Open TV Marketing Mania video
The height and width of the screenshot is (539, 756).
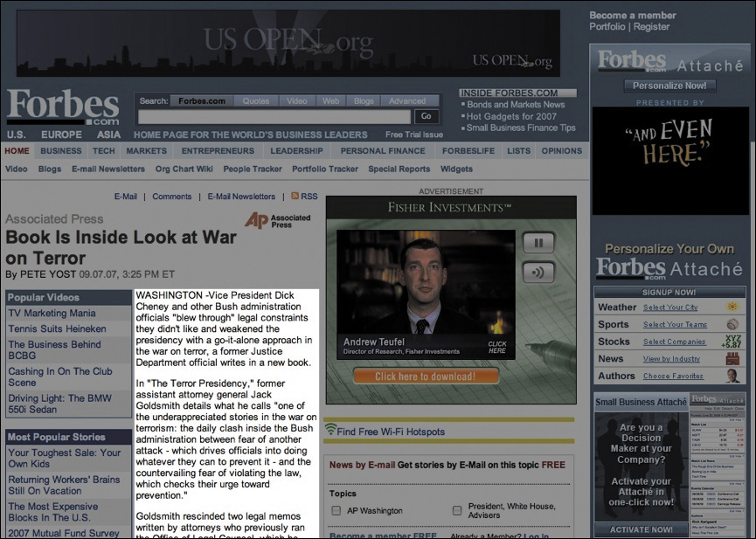point(52,313)
